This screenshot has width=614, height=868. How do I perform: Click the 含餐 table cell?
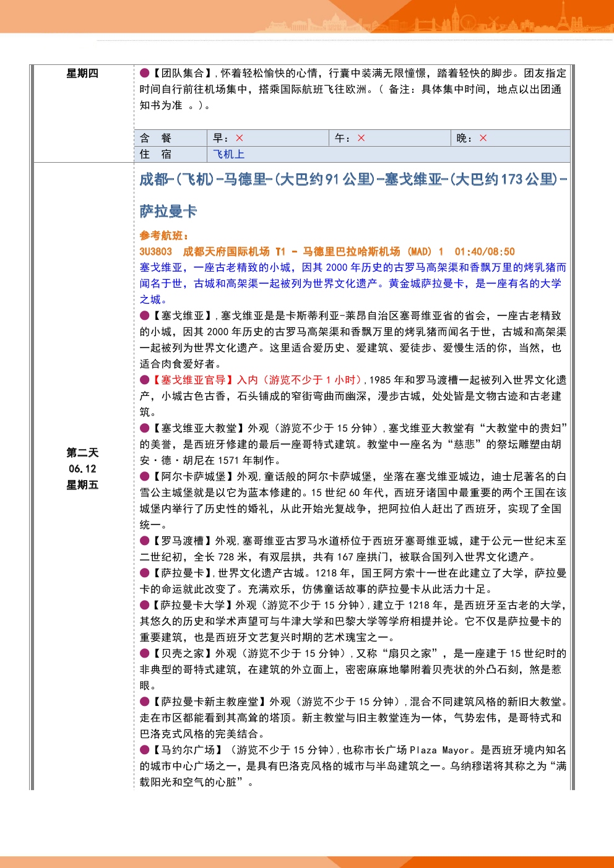coord(155,138)
